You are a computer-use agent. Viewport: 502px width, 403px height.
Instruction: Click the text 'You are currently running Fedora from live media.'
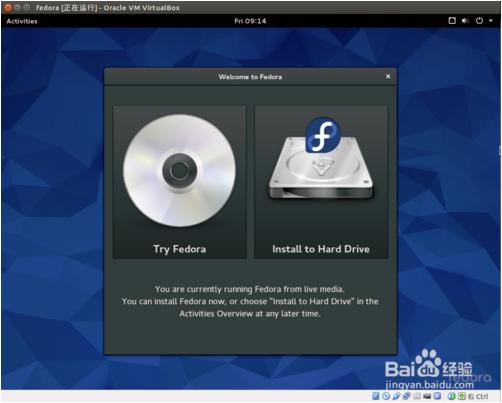tap(250, 289)
